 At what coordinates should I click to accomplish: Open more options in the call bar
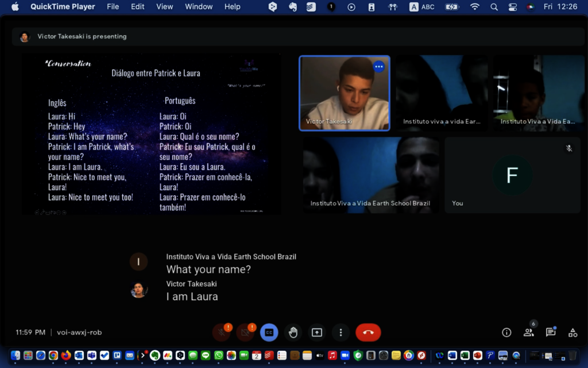[341, 332]
